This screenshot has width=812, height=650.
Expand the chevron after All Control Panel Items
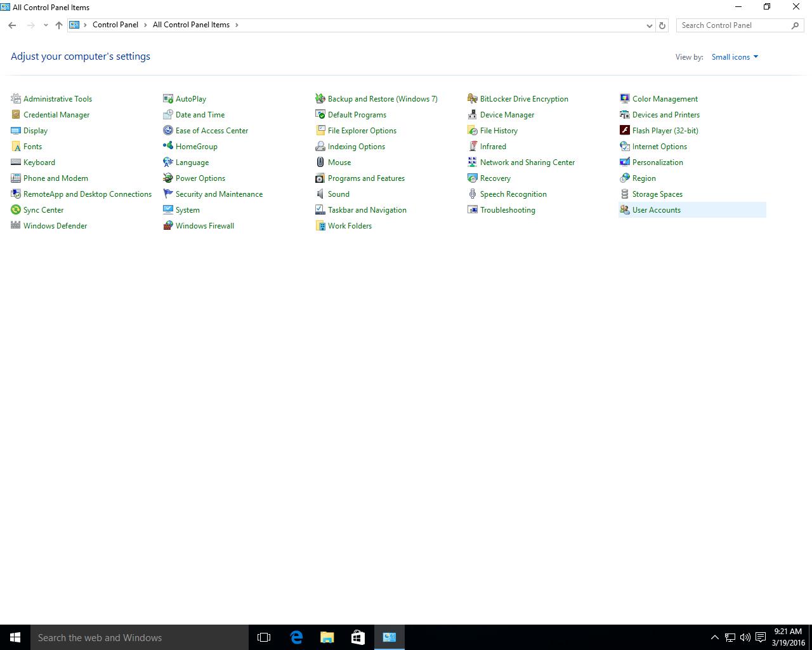click(237, 25)
